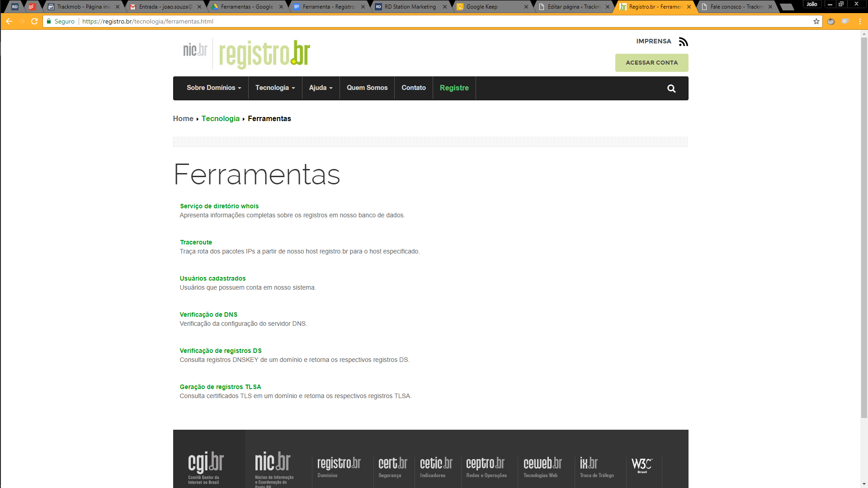Click the registro.br logo in the header
The width and height of the screenshot is (868, 488).
(264, 54)
